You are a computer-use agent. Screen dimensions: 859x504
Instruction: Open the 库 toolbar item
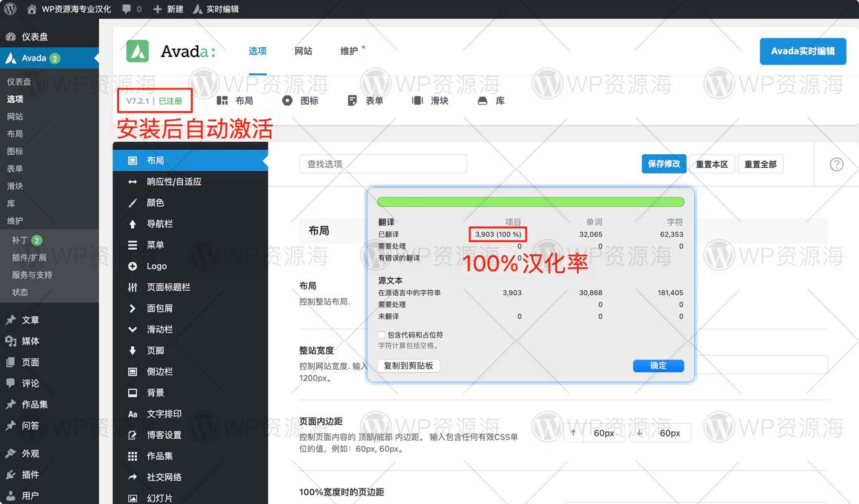click(491, 101)
